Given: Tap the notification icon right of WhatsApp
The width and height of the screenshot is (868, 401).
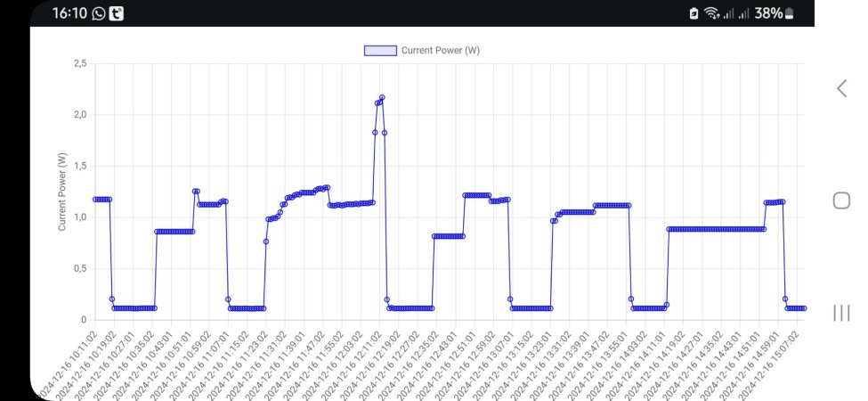Looking at the screenshot, I should [x=116, y=13].
